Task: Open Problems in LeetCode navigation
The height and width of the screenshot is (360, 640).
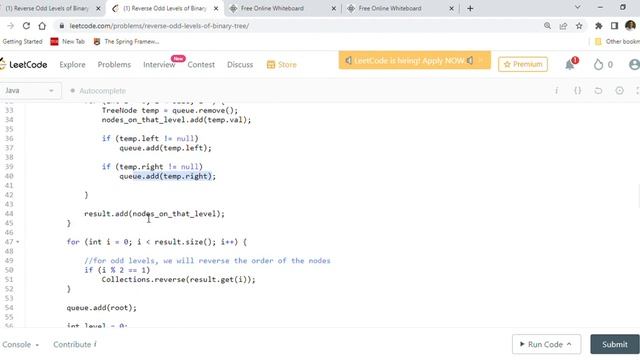Action: (114, 64)
